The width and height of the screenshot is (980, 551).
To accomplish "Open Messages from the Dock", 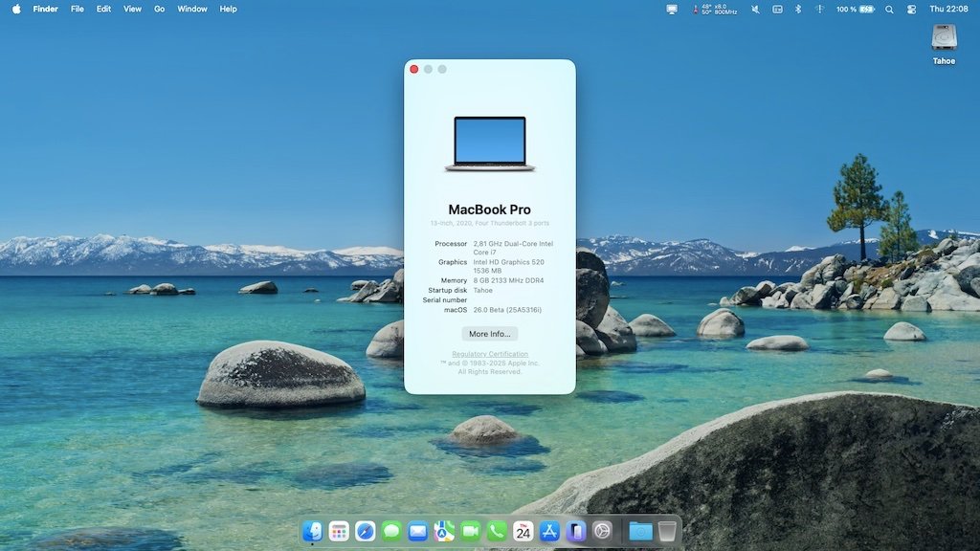I will [x=391, y=531].
